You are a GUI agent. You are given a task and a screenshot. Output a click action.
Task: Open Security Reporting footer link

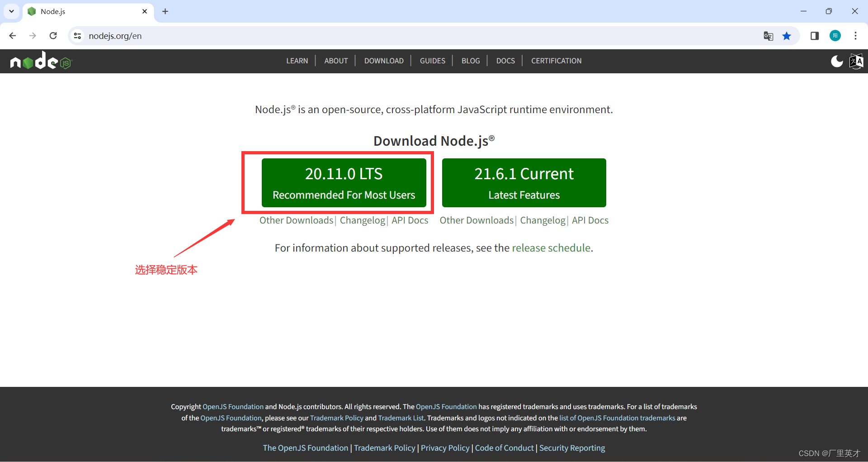click(x=572, y=448)
